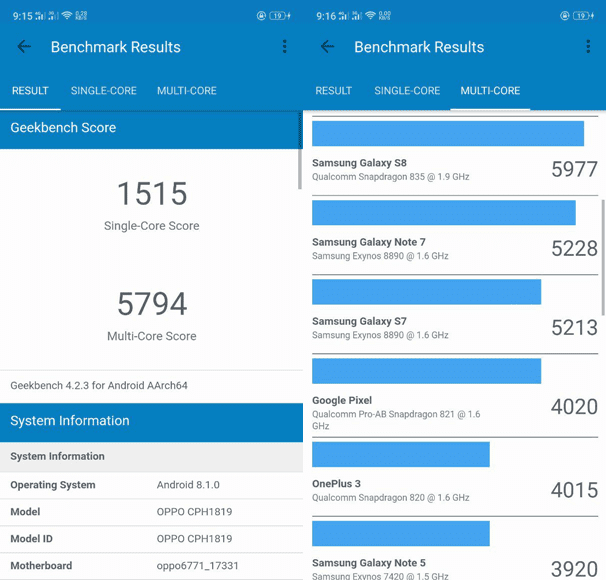606x580 pixels.
Task: Tap back arrow on right Benchmark Results screen
Action: tap(327, 47)
